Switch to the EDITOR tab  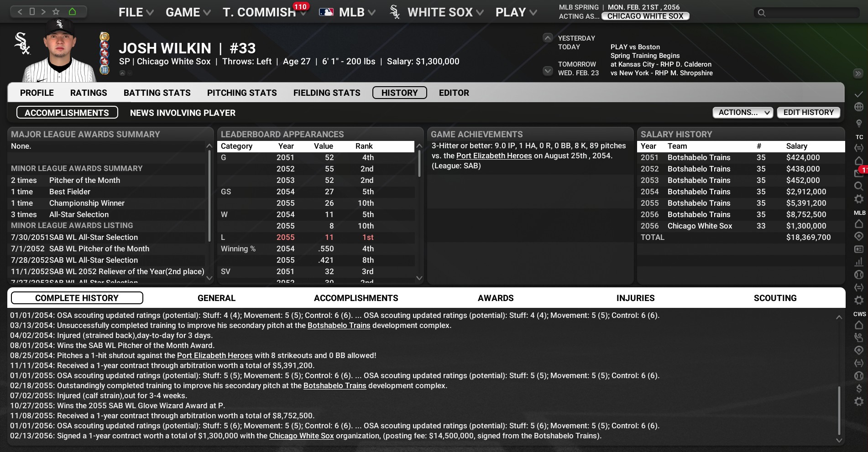(x=454, y=93)
